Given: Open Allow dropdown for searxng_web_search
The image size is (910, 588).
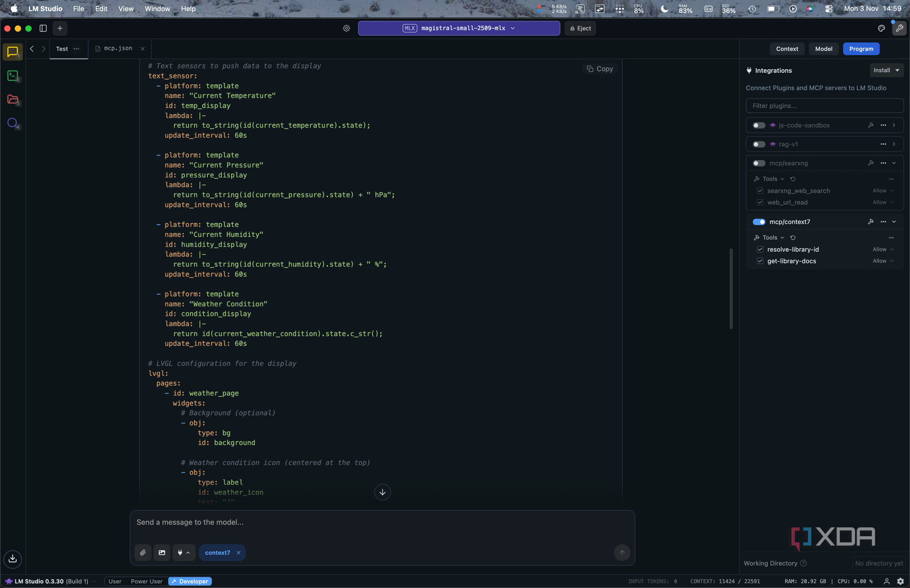Looking at the screenshot, I should [x=883, y=191].
